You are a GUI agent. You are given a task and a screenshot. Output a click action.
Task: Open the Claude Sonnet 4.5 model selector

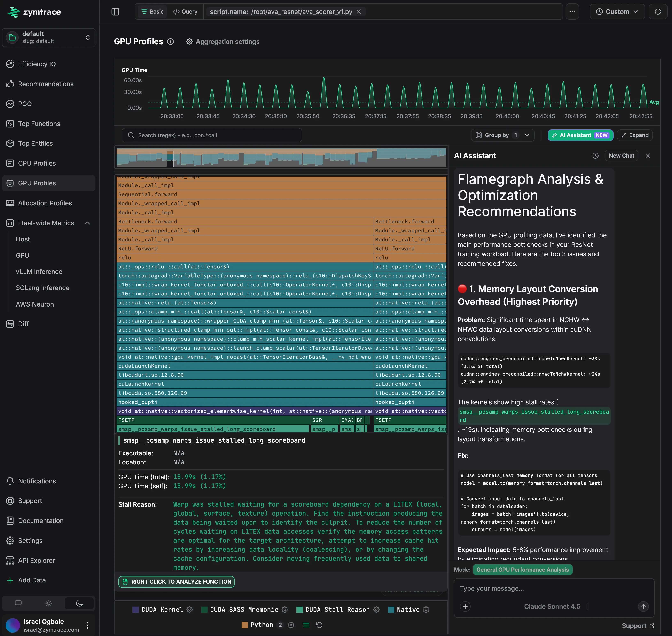click(x=552, y=606)
